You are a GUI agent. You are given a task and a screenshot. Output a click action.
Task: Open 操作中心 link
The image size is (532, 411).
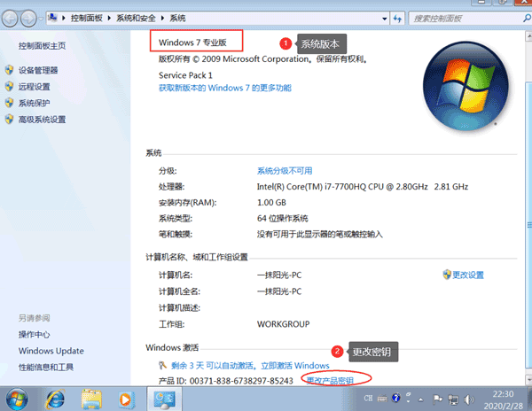[x=35, y=335]
